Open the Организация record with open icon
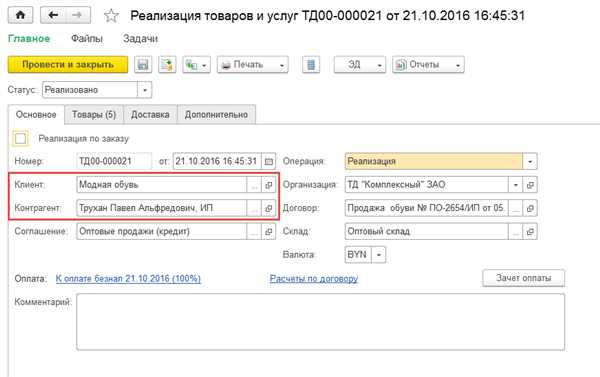Screen dimensions: 600x377 coord(530,185)
